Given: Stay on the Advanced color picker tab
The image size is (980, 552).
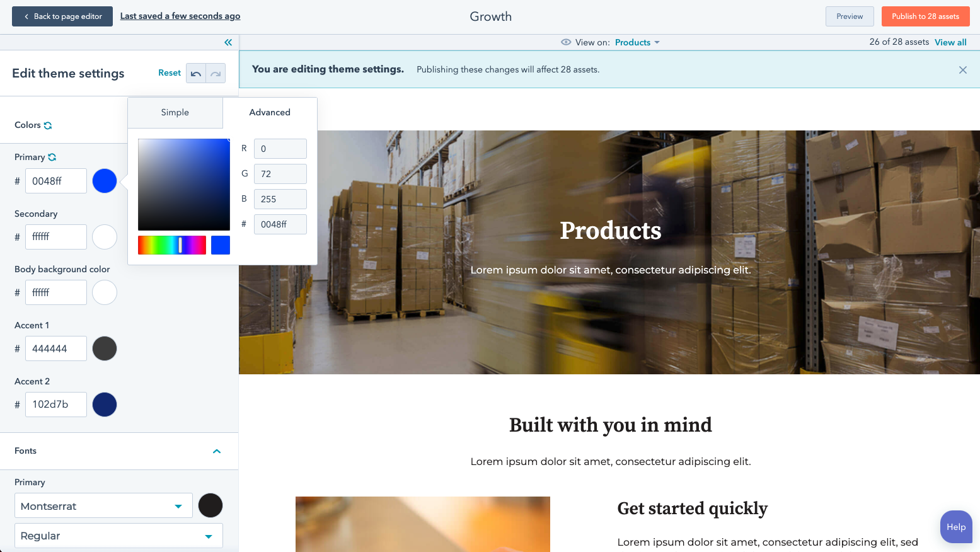Looking at the screenshot, I should click(x=269, y=112).
